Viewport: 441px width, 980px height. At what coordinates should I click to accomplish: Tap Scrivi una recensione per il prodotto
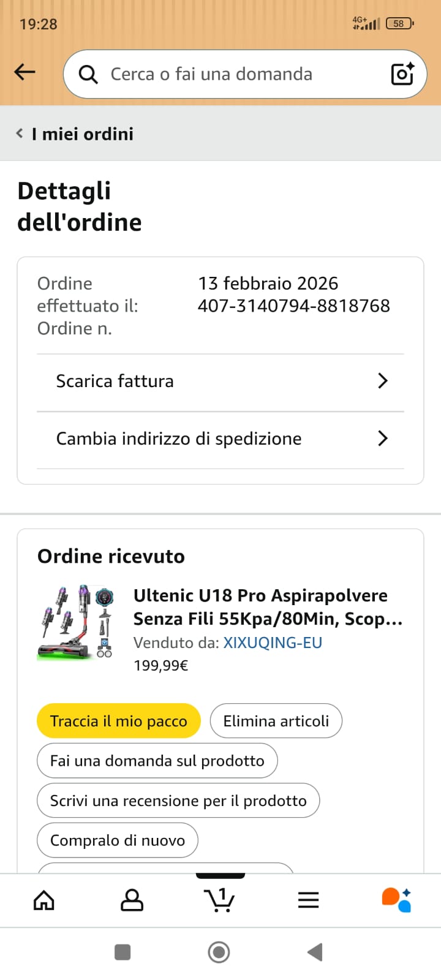coord(178,801)
